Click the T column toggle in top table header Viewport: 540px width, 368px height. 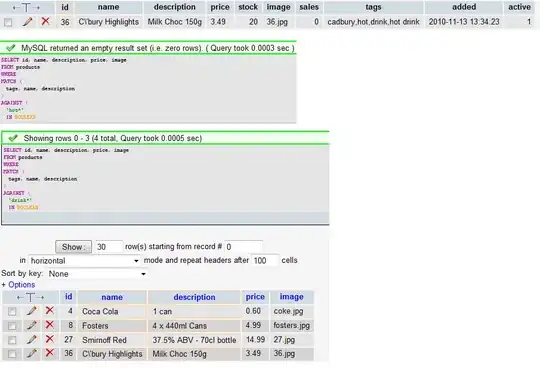(x=26, y=7)
